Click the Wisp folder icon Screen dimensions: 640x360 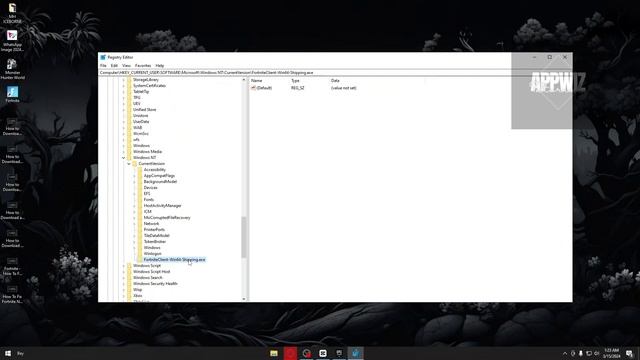pos(129,290)
